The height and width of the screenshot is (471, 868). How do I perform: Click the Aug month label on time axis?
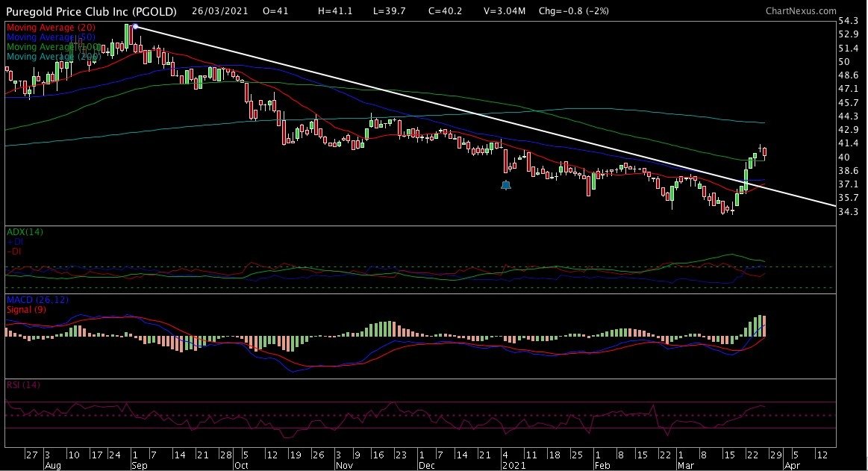coord(52,466)
